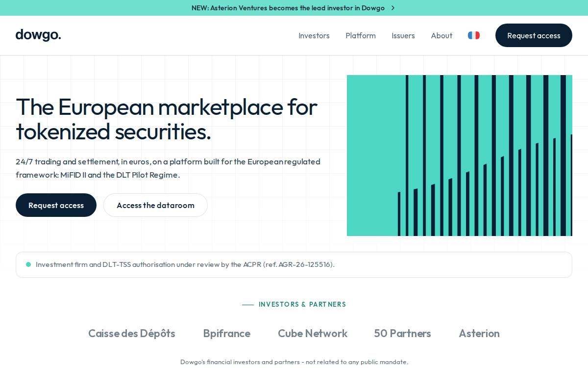Click the green status dot in ACPR notice
Image resolution: width=588 pixels, height=368 pixels.
point(28,264)
